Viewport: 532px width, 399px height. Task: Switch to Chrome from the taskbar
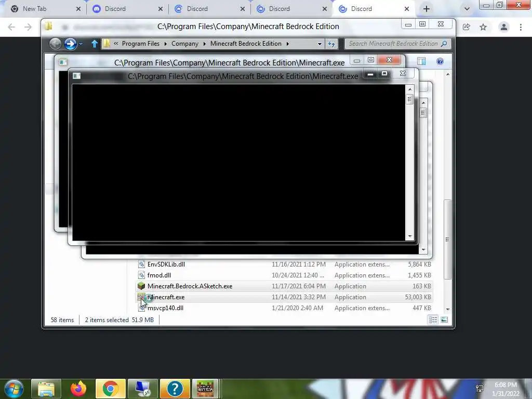(x=110, y=389)
